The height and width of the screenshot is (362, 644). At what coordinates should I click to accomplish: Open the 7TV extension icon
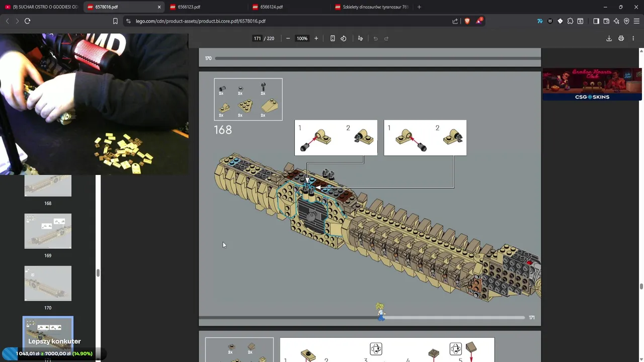point(540,21)
